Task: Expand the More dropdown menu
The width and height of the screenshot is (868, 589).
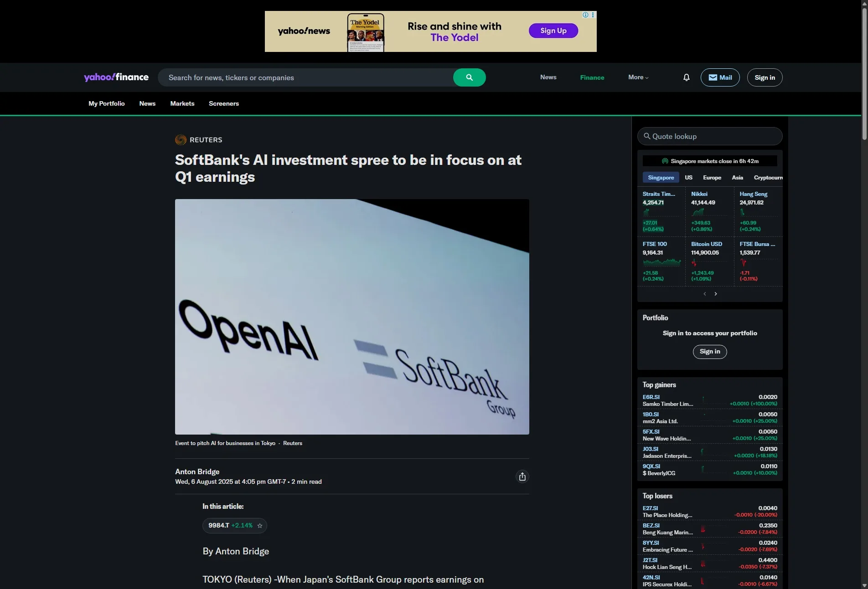Action: click(x=638, y=77)
